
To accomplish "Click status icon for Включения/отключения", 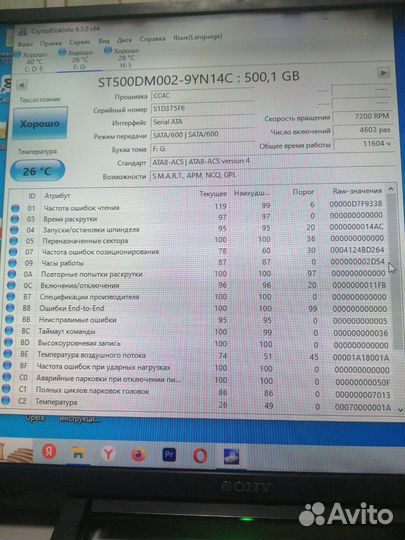I will 11,285.
